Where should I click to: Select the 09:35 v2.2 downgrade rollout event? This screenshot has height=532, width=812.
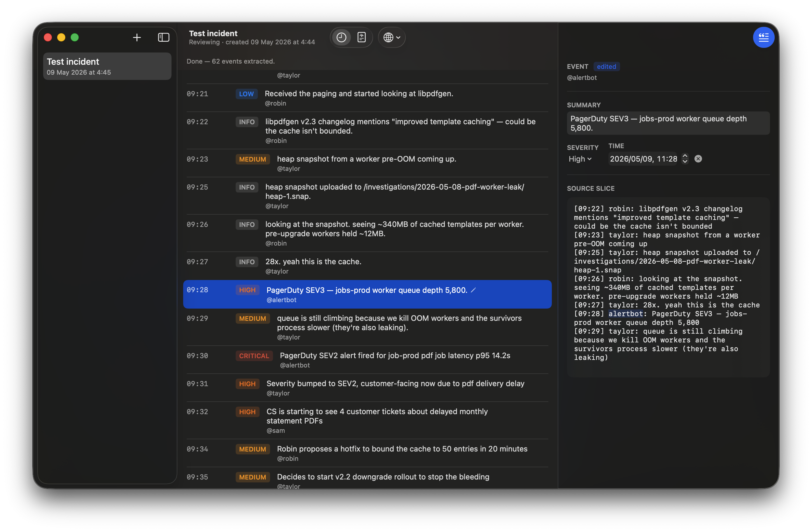(x=367, y=478)
